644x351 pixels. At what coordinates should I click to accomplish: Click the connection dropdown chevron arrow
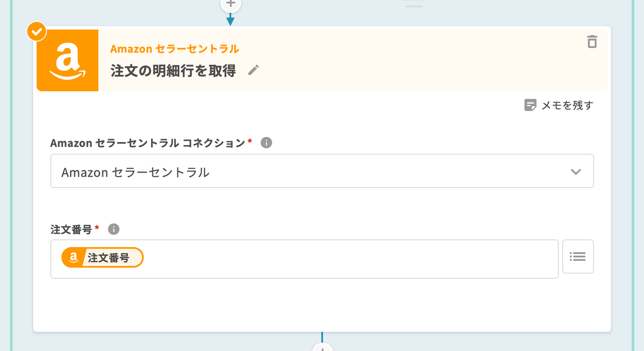pyautogui.click(x=576, y=172)
